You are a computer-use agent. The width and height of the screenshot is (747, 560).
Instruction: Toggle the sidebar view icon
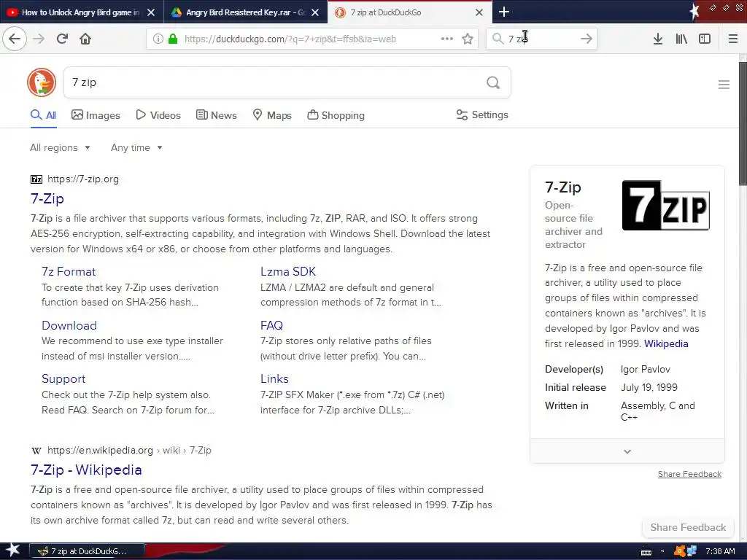pos(705,39)
